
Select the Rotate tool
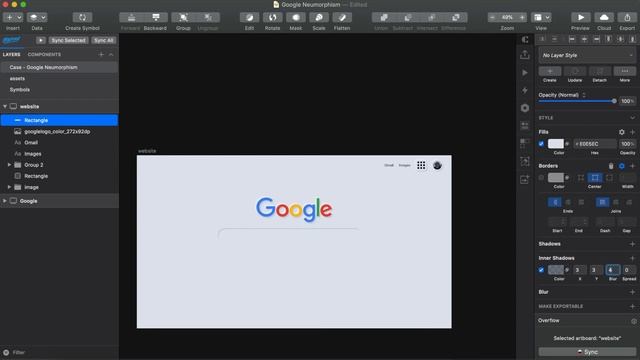point(272,17)
